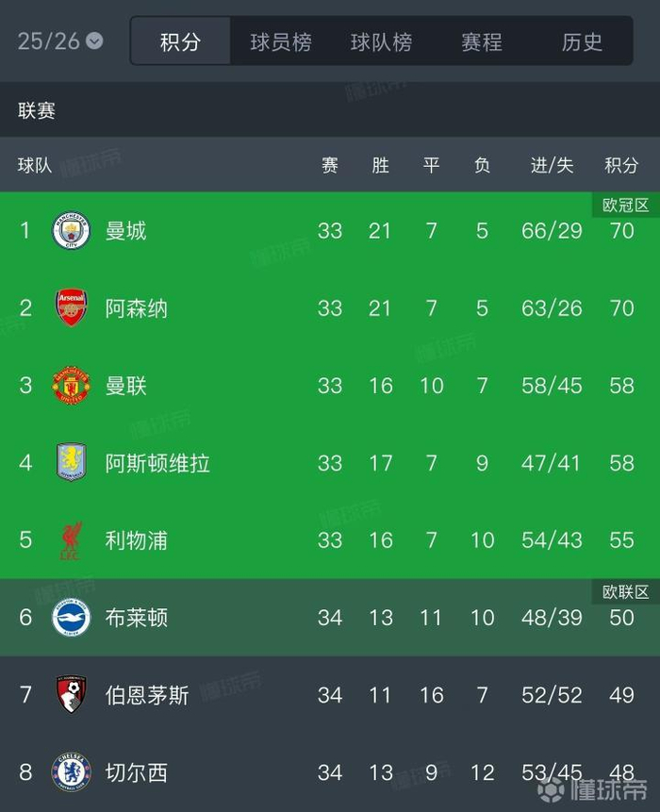Click the Liverpool club crest
The height and width of the screenshot is (812, 660).
pyautogui.click(x=71, y=540)
